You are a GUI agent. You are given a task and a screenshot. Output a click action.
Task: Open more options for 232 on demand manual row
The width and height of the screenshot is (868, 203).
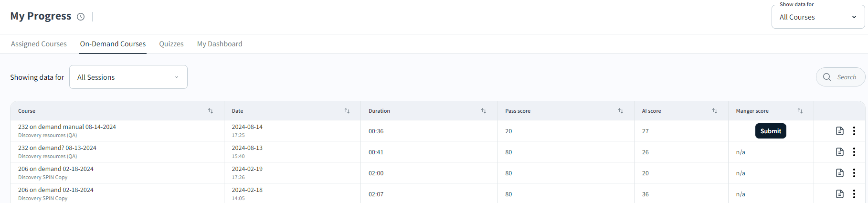pos(854,131)
